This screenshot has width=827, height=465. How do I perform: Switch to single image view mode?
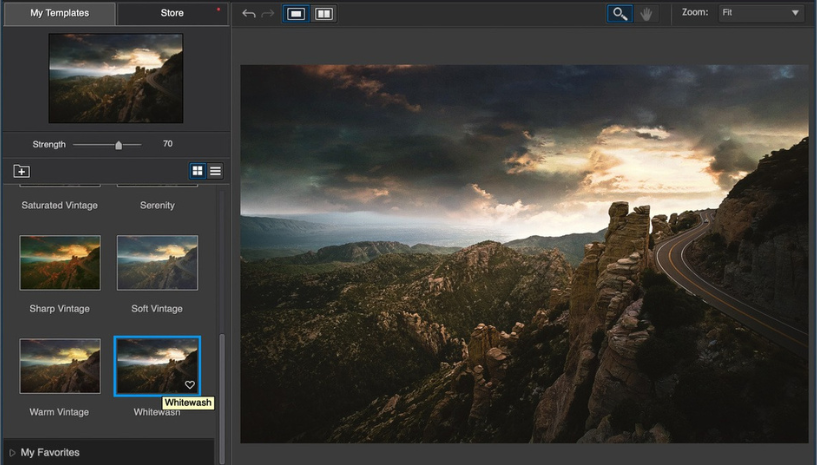[296, 14]
